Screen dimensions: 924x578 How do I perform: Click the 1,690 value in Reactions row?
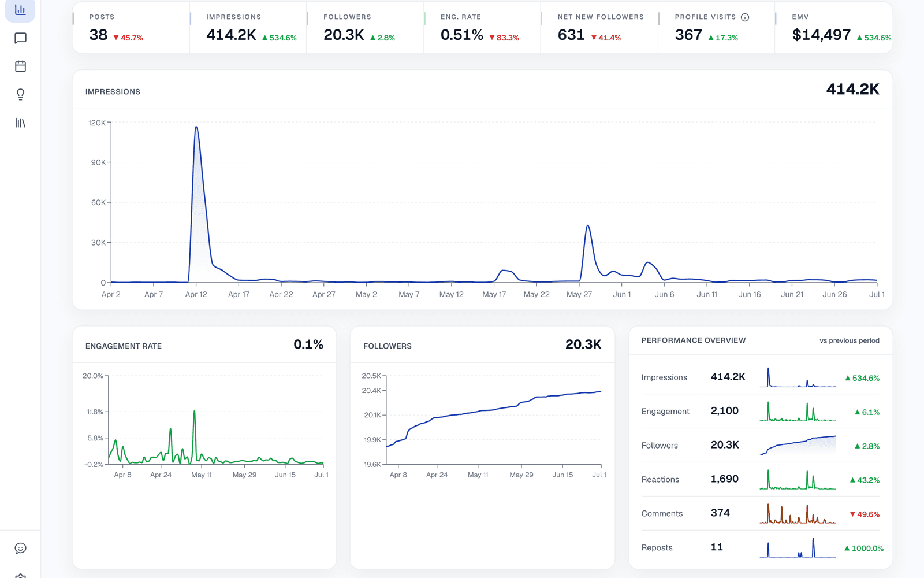(x=724, y=479)
